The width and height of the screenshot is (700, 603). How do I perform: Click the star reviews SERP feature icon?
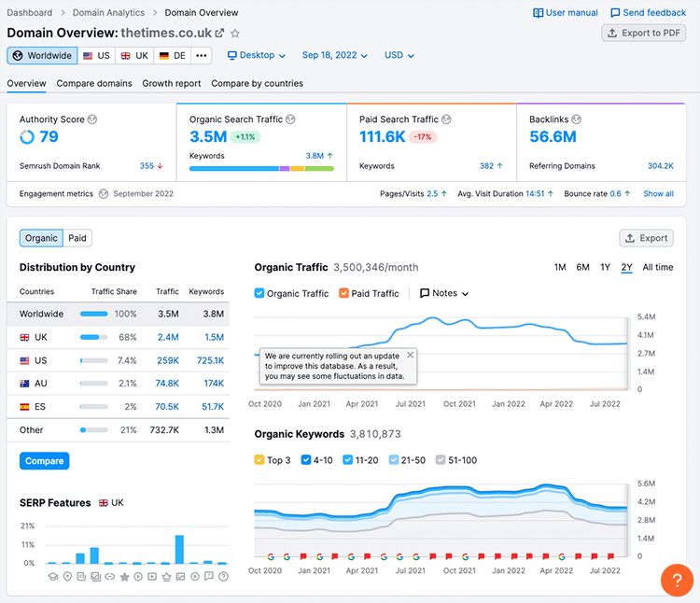(124, 577)
